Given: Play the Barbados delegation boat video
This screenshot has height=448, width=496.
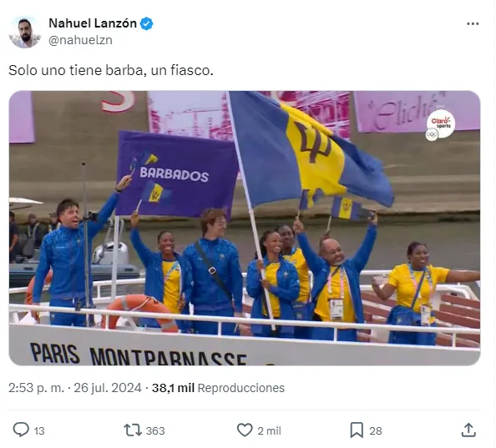Looking at the screenshot, I should pyautogui.click(x=245, y=228).
